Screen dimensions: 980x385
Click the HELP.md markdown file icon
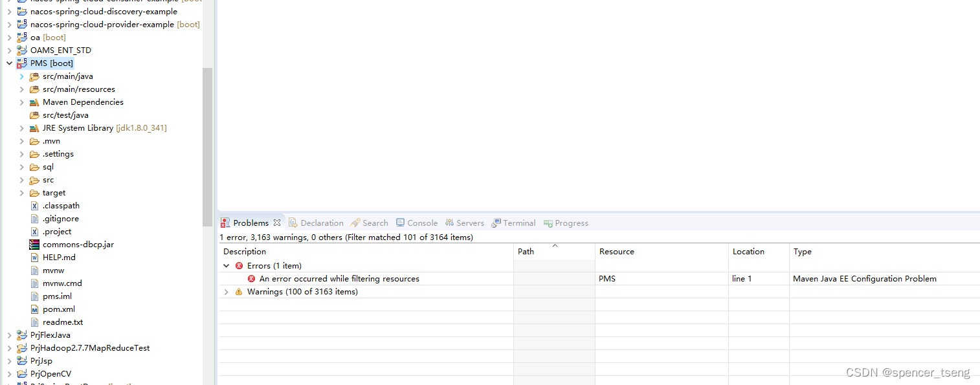tap(34, 257)
